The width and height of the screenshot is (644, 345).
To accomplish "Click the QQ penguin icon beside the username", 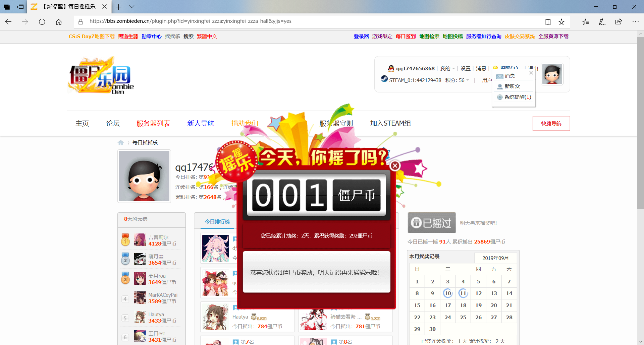I will point(391,68).
